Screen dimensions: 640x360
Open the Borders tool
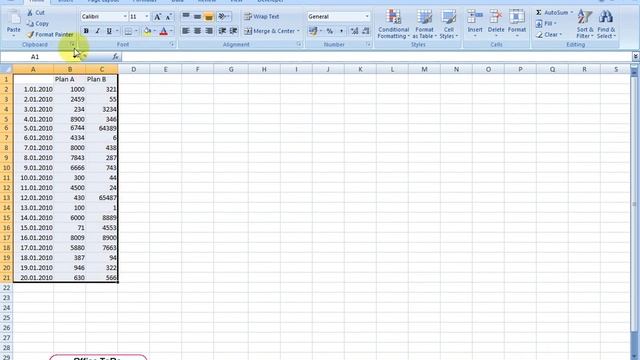pyautogui.click(x=128, y=31)
